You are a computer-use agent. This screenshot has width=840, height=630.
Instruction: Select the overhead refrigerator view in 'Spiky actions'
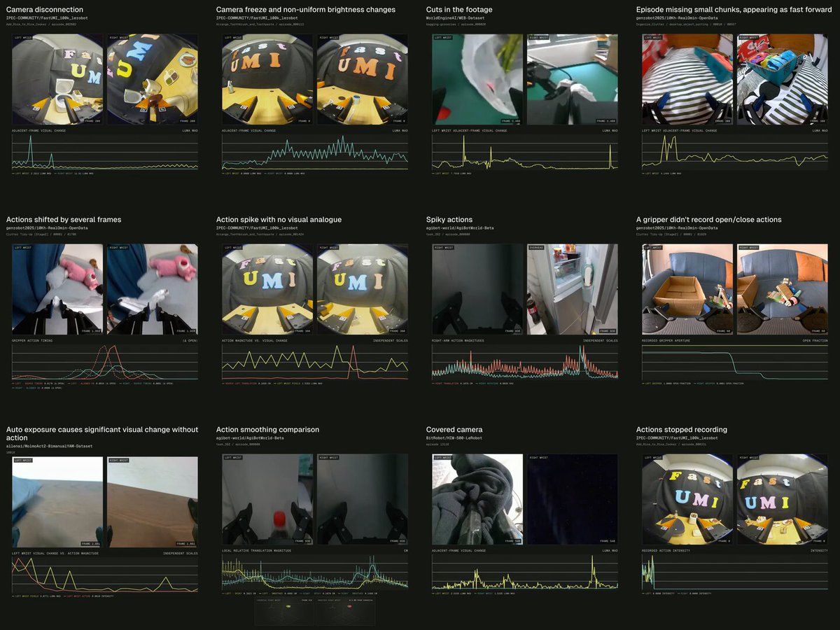pyautogui.click(x=573, y=290)
